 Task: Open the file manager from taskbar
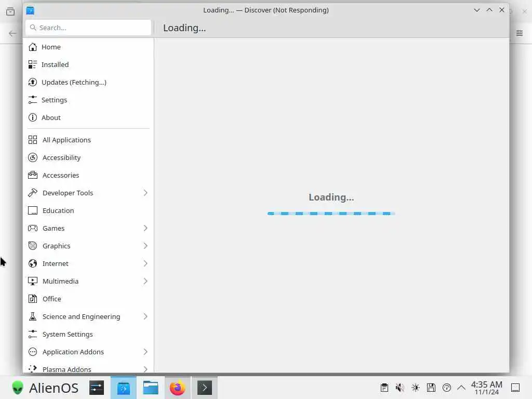[150, 388]
